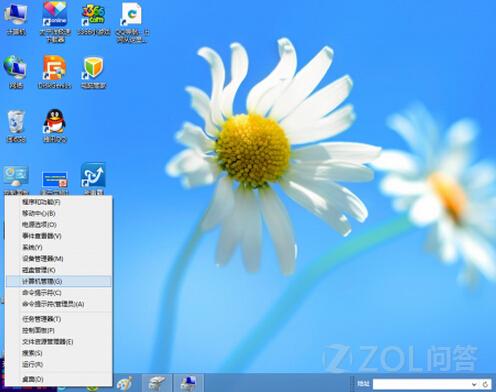Open the Recycle Bin icon

coord(16,126)
